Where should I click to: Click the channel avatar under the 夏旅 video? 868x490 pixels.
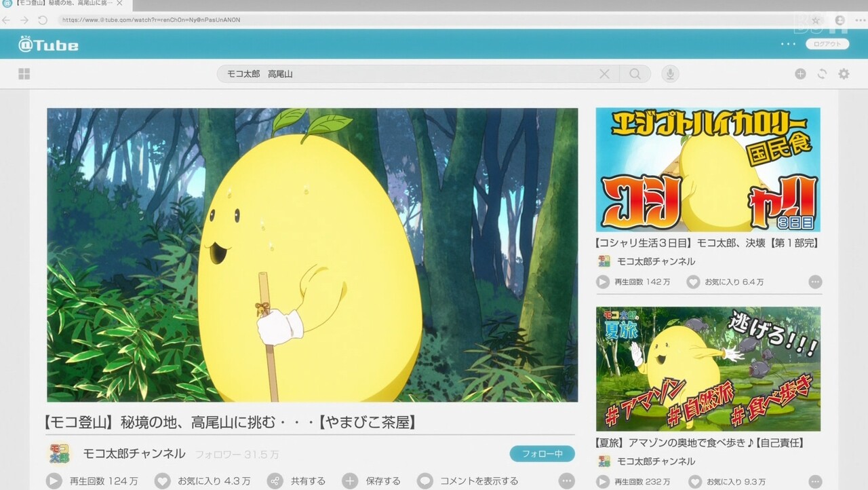coord(604,461)
